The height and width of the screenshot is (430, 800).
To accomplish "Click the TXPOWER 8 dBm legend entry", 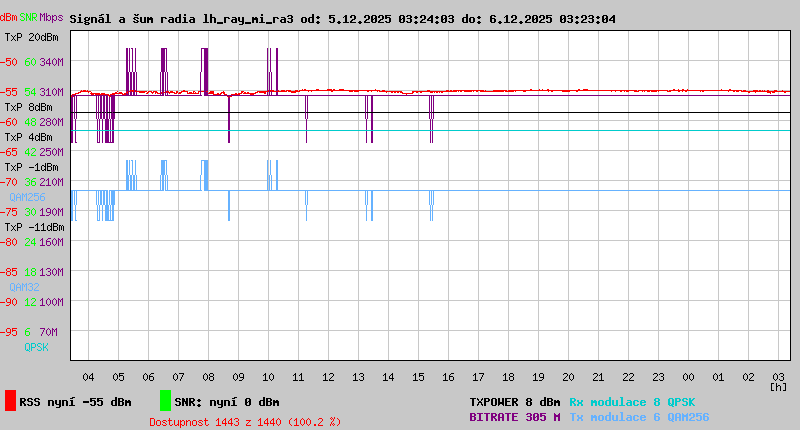I will [x=514, y=402].
